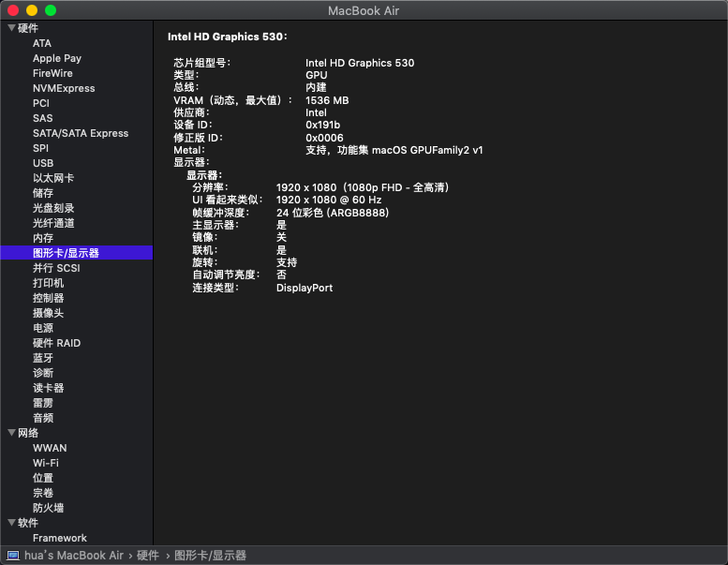Collapse the 硬件 disclosure triangle
This screenshot has width=728, height=565.
(11, 28)
